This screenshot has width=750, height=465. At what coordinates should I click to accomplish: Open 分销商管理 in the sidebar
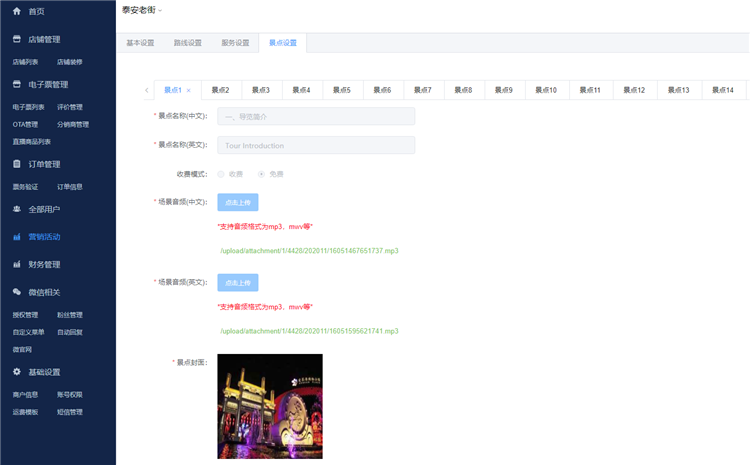pos(73,124)
